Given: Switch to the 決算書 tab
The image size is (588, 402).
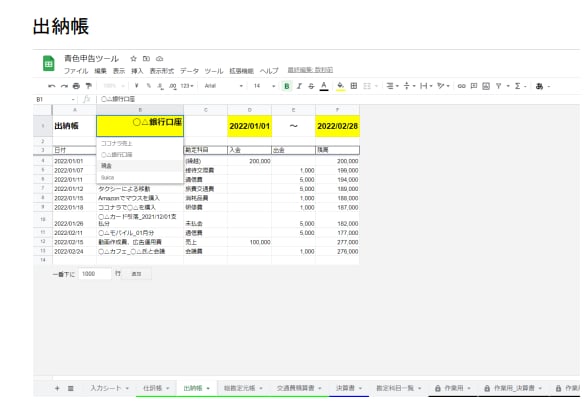Looking at the screenshot, I should pos(349,388).
